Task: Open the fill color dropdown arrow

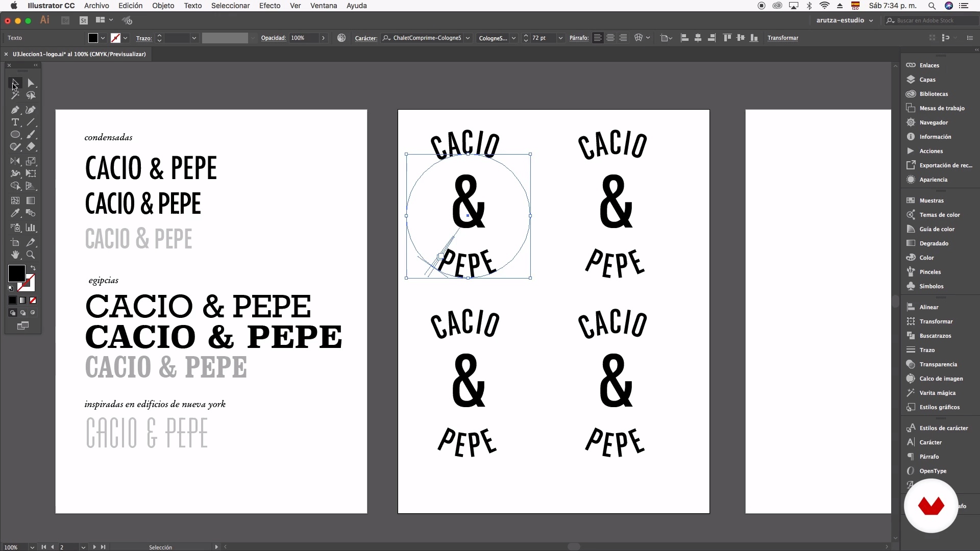Action: pos(103,38)
